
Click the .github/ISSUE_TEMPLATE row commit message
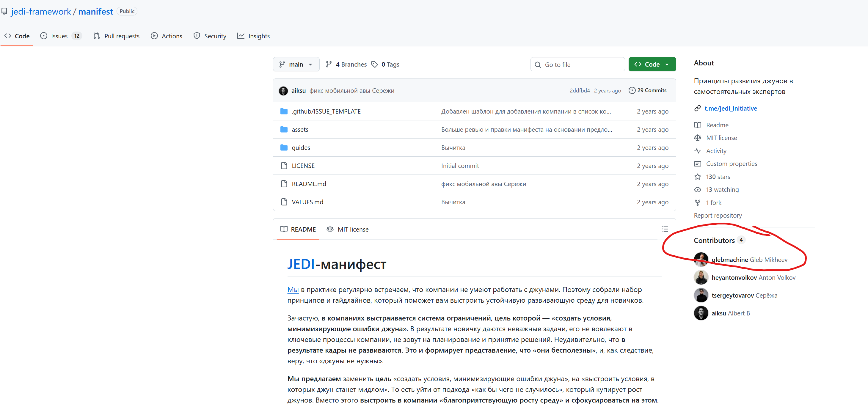tap(526, 111)
